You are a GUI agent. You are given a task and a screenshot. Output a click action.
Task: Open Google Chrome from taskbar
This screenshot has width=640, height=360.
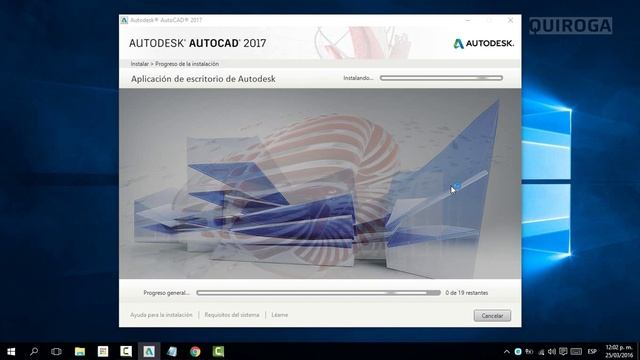195,351
